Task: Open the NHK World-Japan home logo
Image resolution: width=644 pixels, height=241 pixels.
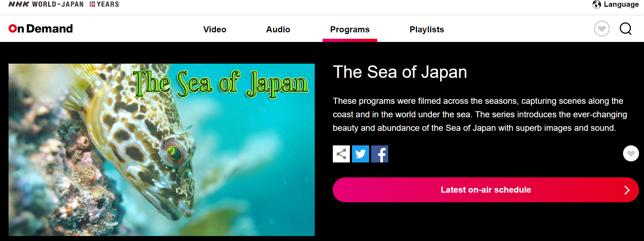Action: 46,4
